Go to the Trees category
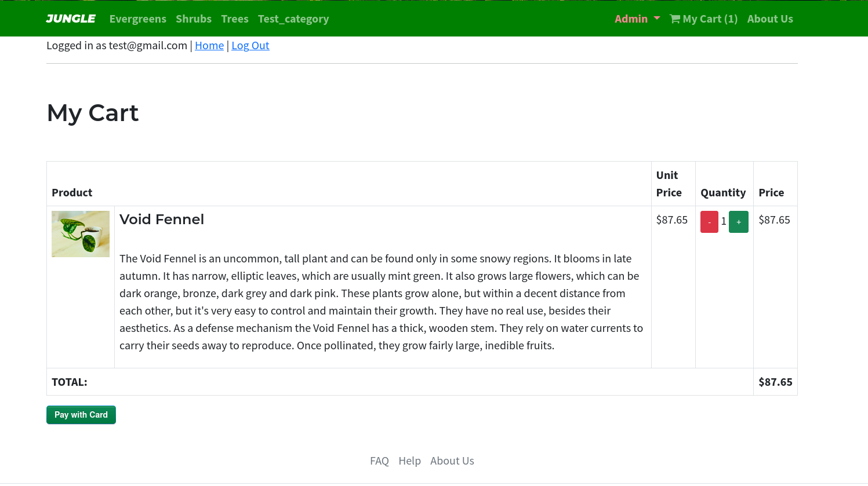Image resolution: width=868 pixels, height=486 pixels. [235, 19]
